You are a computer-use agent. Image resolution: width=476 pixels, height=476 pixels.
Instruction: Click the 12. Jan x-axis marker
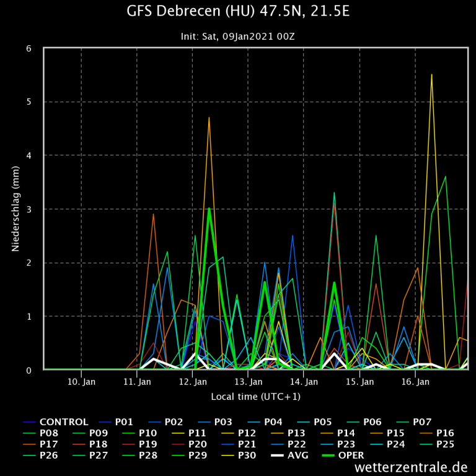tap(193, 382)
